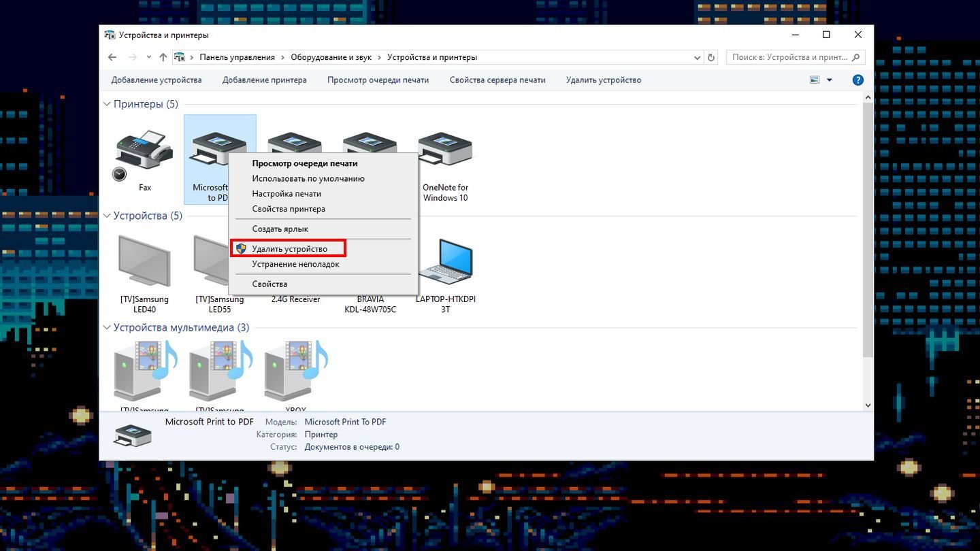
Task: Choose Удалить устройство in context menu
Action: pyautogui.click(x=323, y=249)
